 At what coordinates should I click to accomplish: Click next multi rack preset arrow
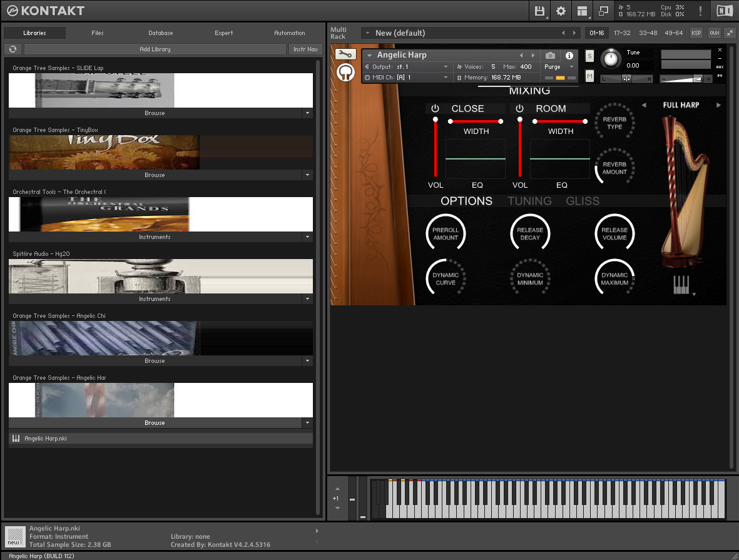point(574,33)
